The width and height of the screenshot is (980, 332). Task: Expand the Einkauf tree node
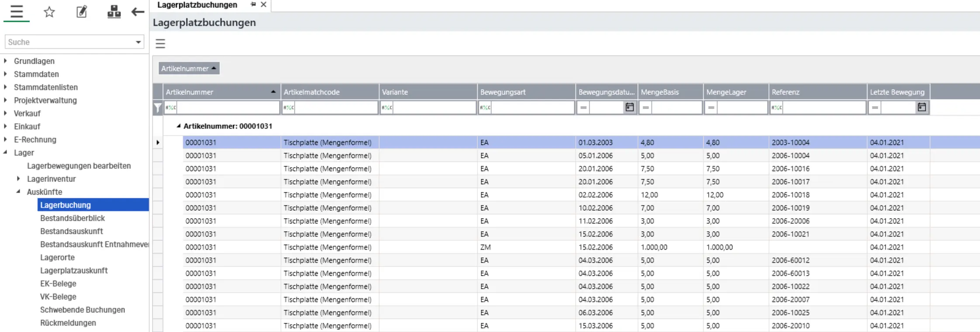pyautogui.click(x=5, y=127)
